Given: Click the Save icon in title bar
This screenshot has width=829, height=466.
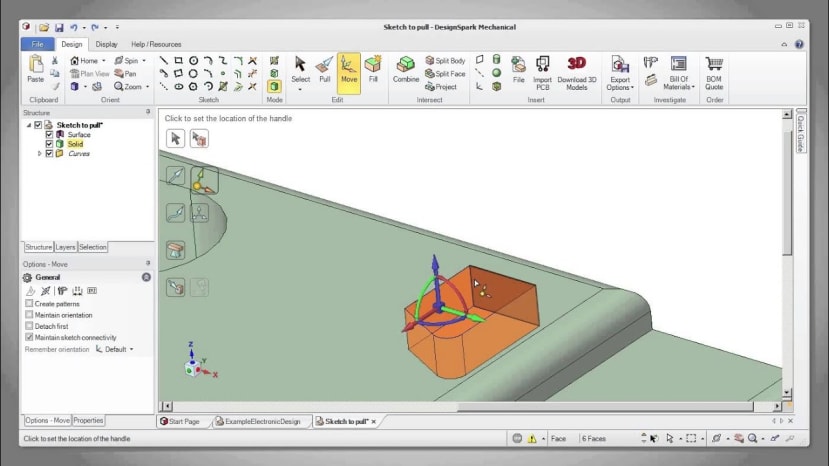Looking at the screenshot, I should click(x=59, y=28).
